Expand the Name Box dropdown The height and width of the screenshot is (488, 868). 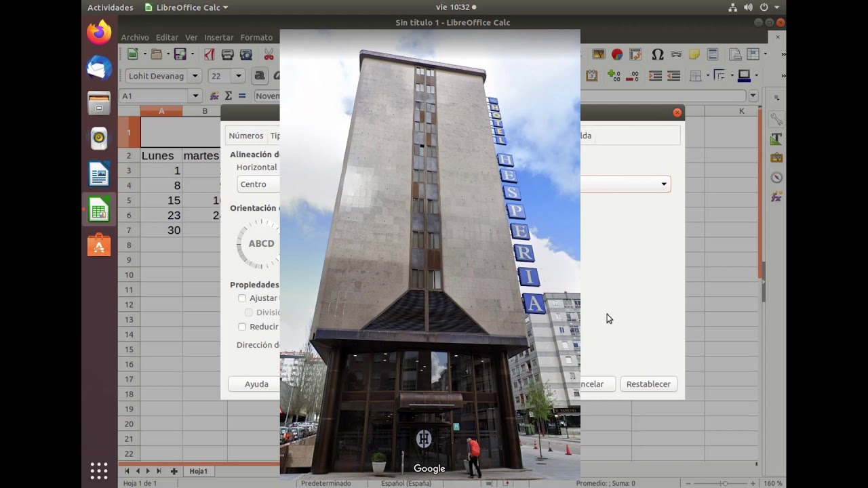[195, 96]
